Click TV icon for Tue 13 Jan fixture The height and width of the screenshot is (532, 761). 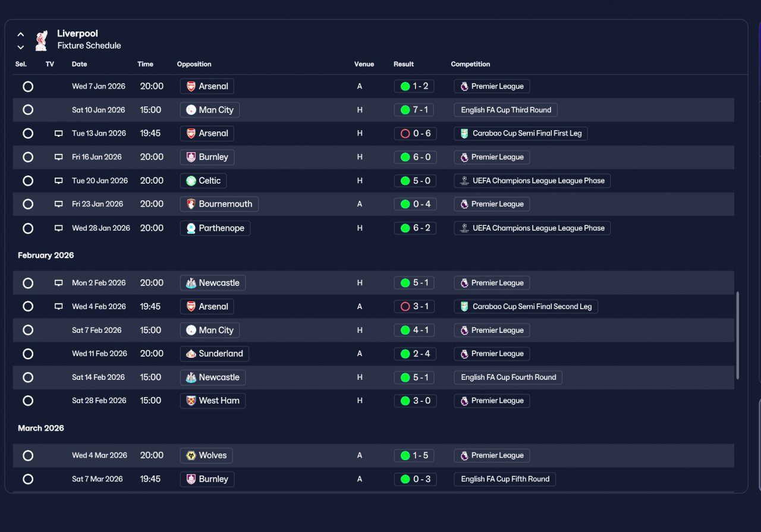pos(58,134)
